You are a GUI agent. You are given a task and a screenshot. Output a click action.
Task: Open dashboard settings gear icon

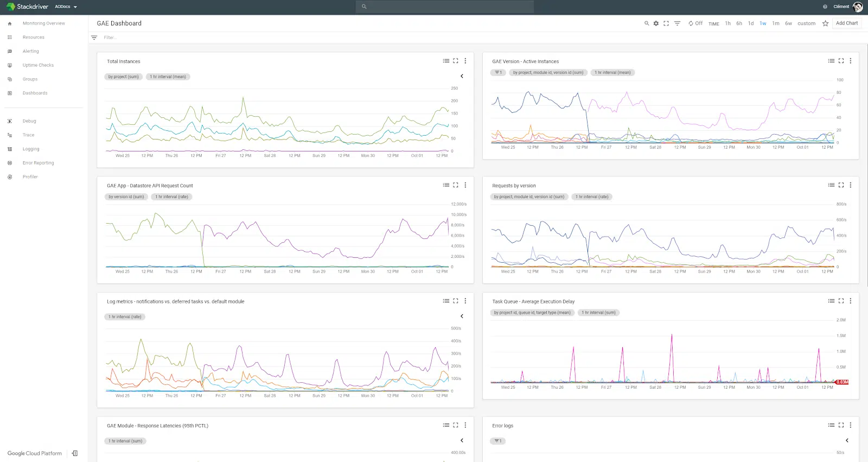point(656,23)
